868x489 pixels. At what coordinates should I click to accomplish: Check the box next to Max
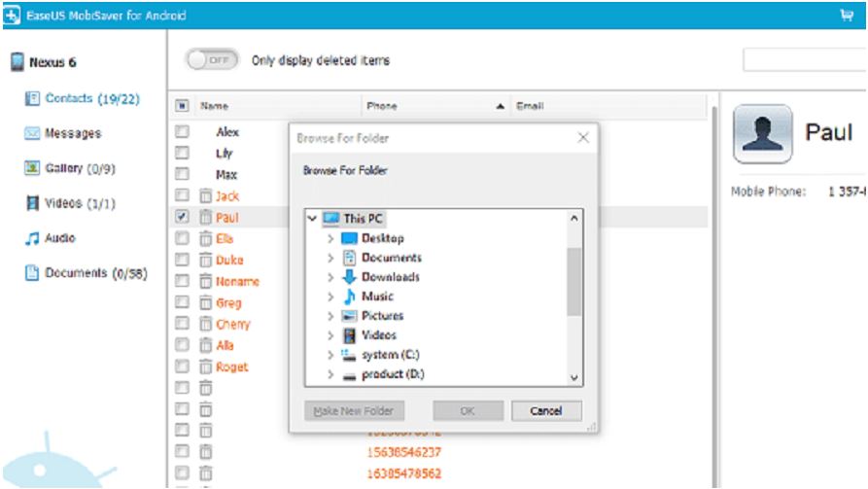pos(182,174)
